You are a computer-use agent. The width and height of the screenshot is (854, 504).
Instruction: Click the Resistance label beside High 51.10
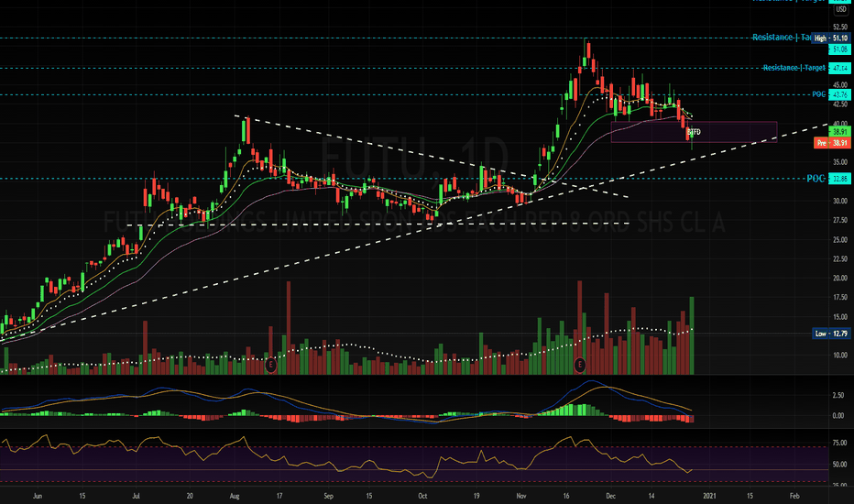pos(782,37)
